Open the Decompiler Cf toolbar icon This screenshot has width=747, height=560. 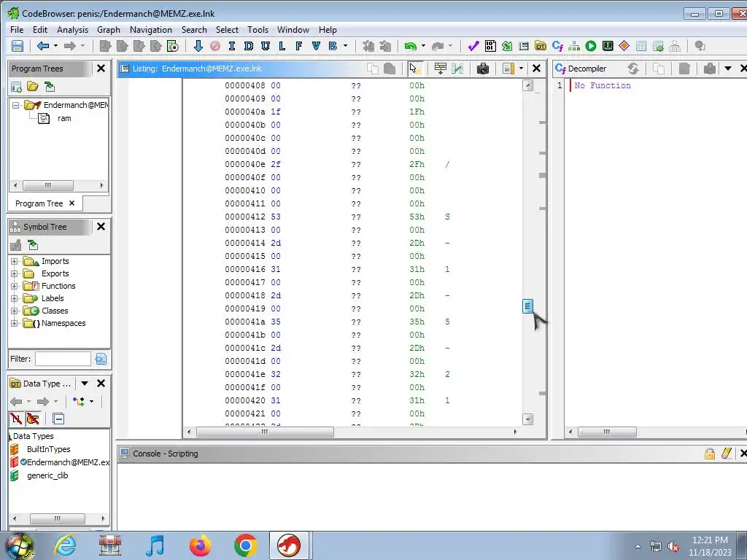[x=557, y=46]
